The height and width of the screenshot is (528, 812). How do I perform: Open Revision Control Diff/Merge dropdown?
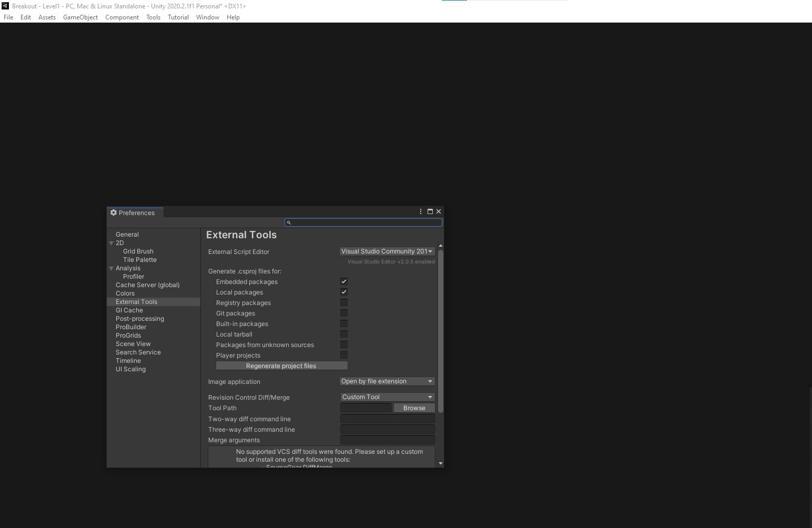point(387,397)
